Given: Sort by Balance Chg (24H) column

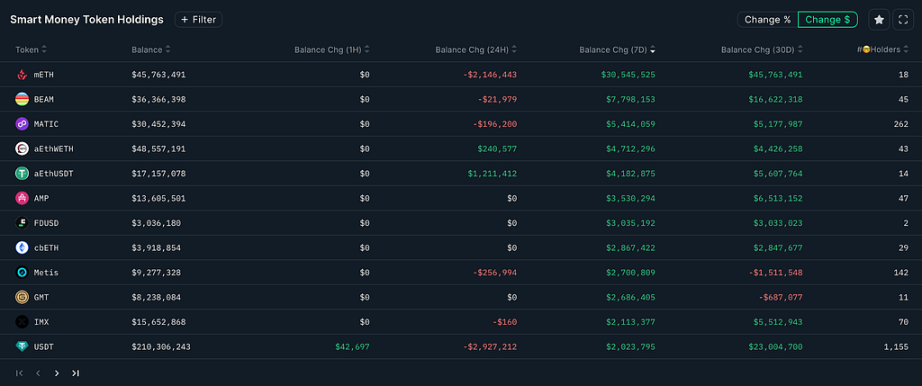Looking at the screenshot, I should click(x=476, y=50).
